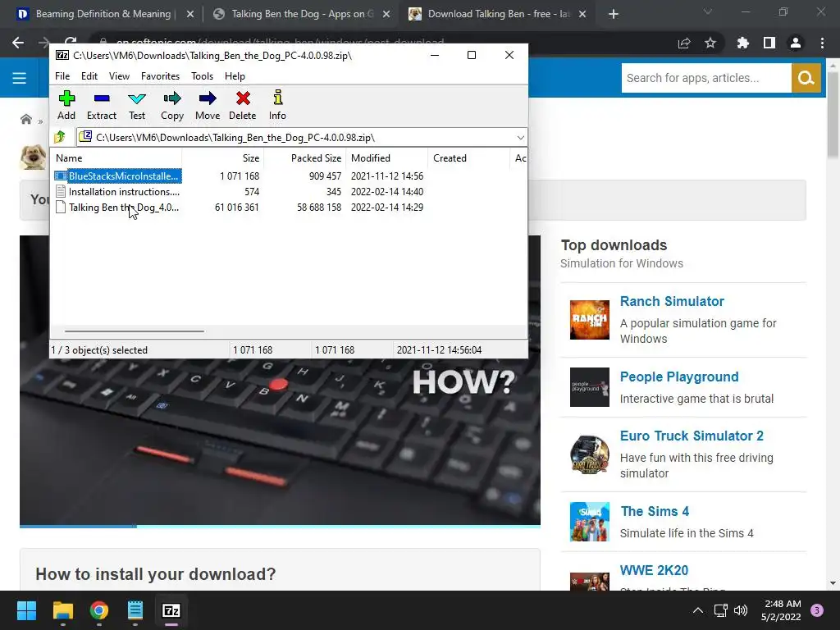The height and width of the screenshot is (630, 840).
Task: Click size value 61 016 361
Action: (x=237, y=208)
